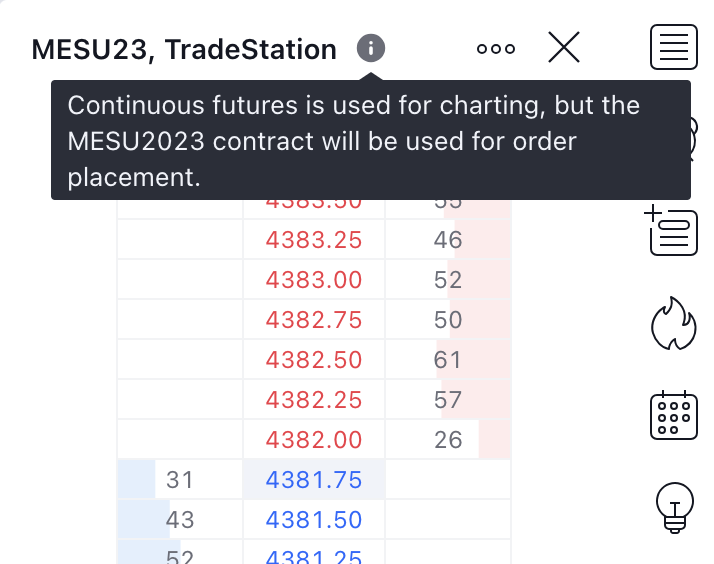Image resolution: width=714 pixels, height=564 pixels.
Task: Click the 4382.00 best ask price
Action: 314,440
